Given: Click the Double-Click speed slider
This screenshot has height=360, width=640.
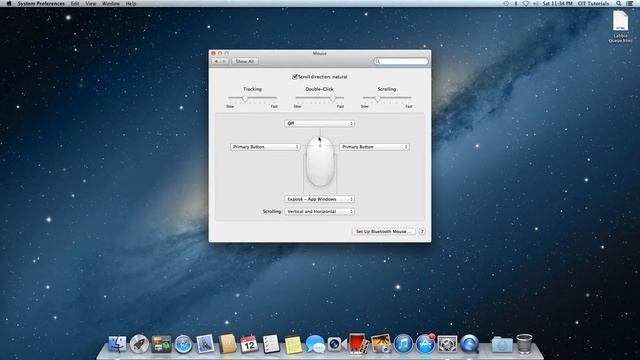Looking at the screenshot, I should (320, 98).
